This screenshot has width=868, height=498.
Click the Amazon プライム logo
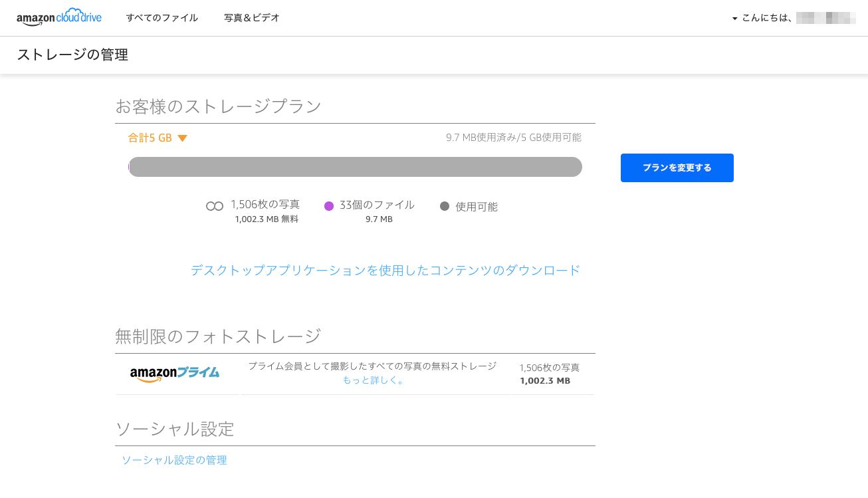pos(175,374)
